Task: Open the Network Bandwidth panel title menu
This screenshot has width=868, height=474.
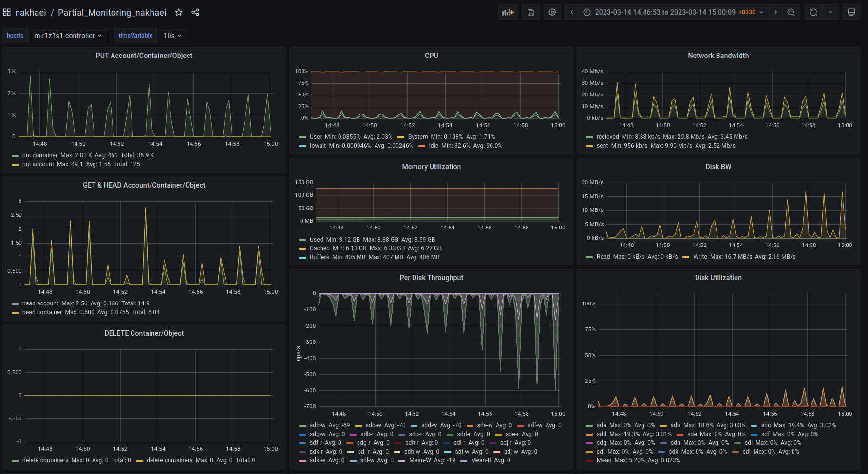Action: click(x=718, y=56)
